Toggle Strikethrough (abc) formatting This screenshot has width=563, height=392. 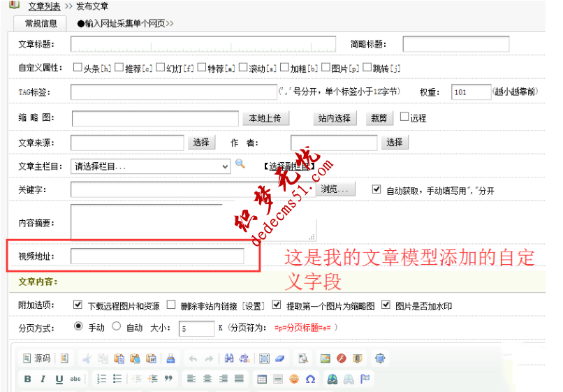[75, 379]
